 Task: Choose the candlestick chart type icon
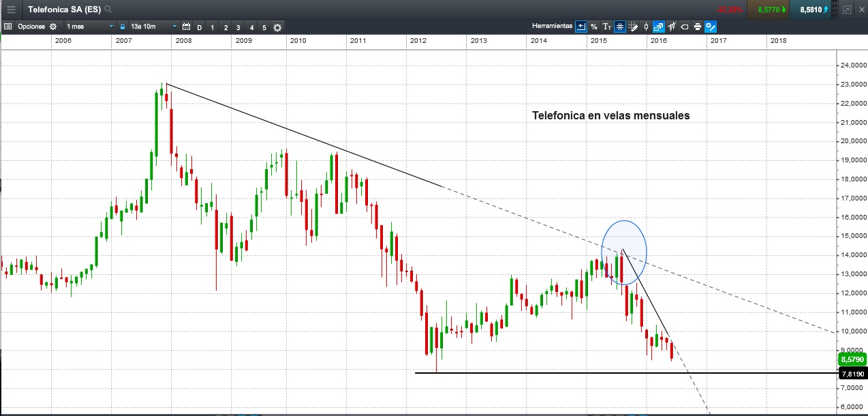pyautogui.click(x=646, y=27)
